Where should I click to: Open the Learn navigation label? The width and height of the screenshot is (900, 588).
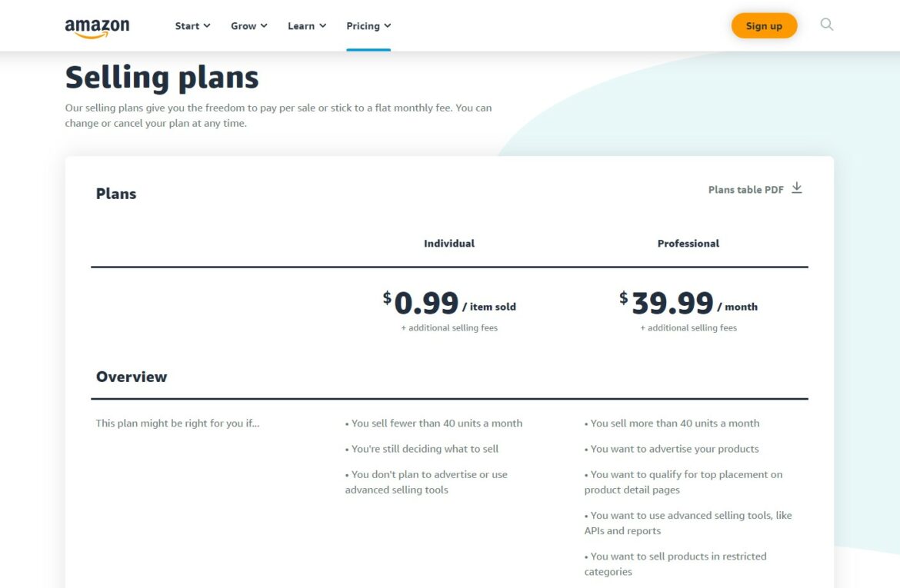click(x=301, y=26)
